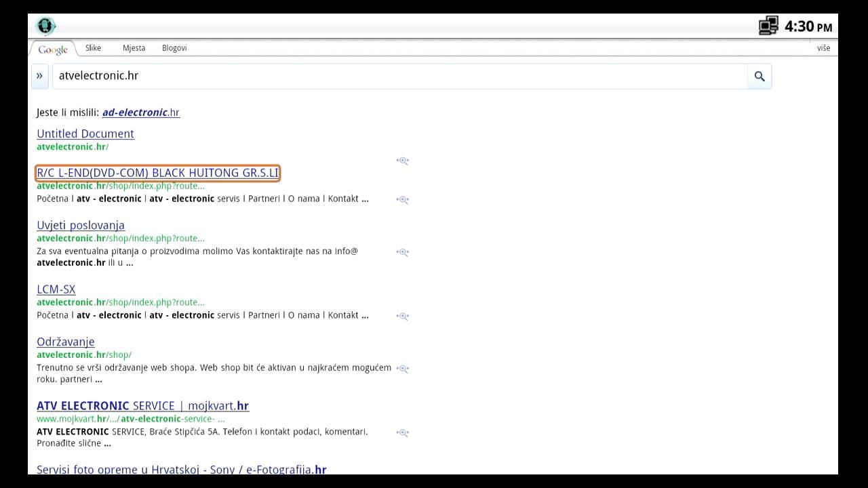Click the 'Jeste li mislili:' text
This screenshot has width=868, height=488.
(x=68, y=113)
